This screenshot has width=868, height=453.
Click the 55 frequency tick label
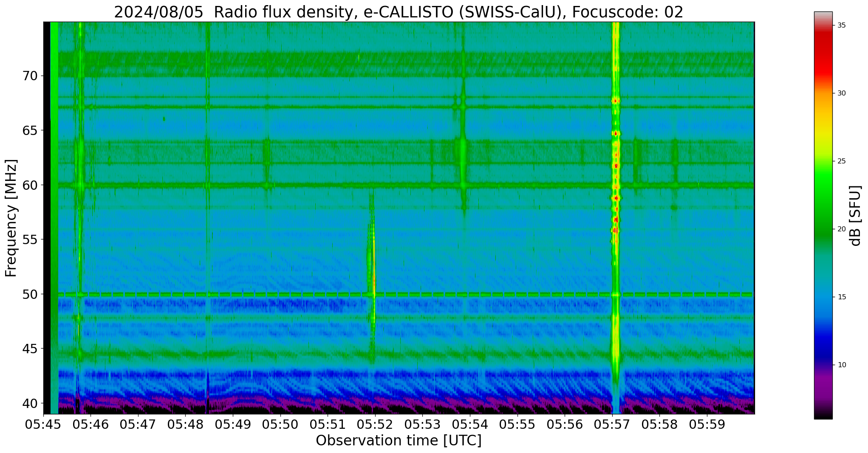[x=30, y=239]
